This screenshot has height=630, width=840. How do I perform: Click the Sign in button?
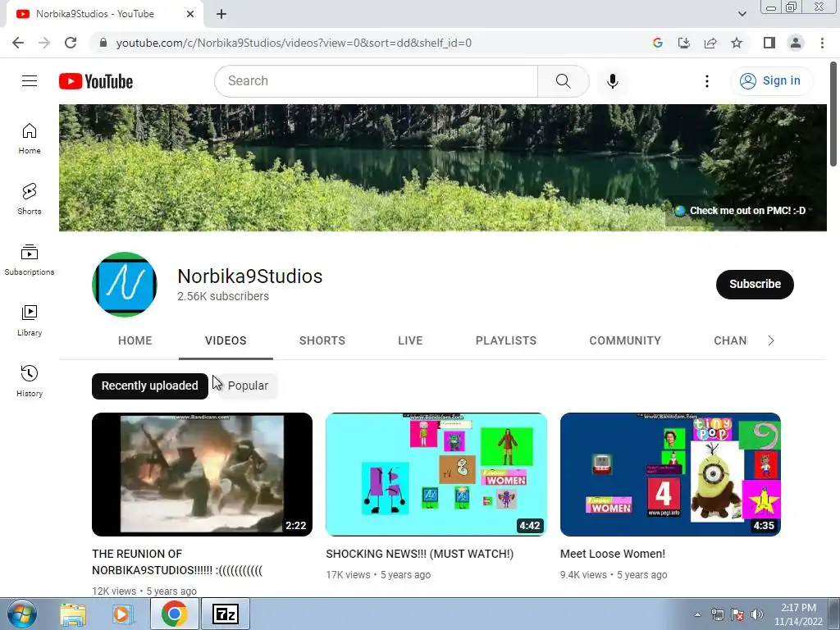point(771,81)
